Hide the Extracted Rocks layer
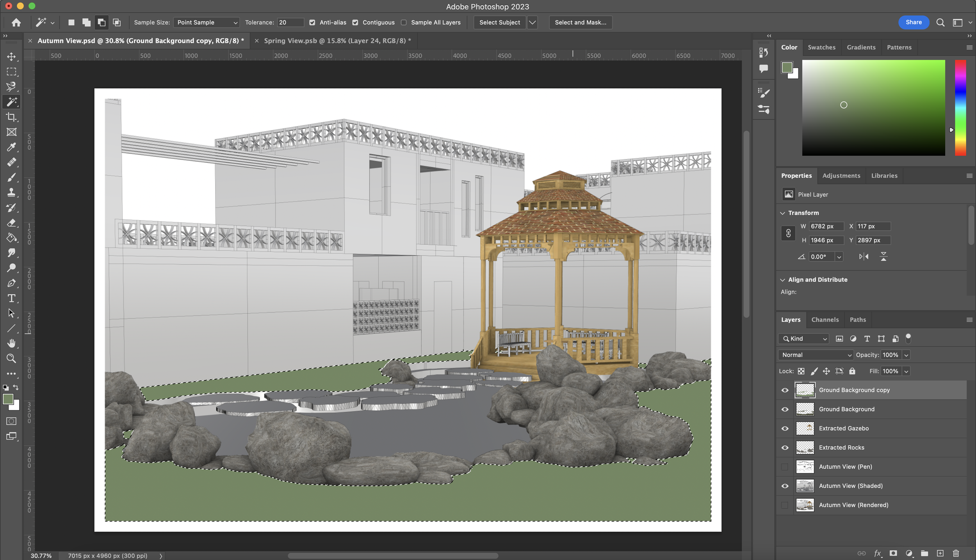This screenshot has height=560, width=976. [785, 448]
